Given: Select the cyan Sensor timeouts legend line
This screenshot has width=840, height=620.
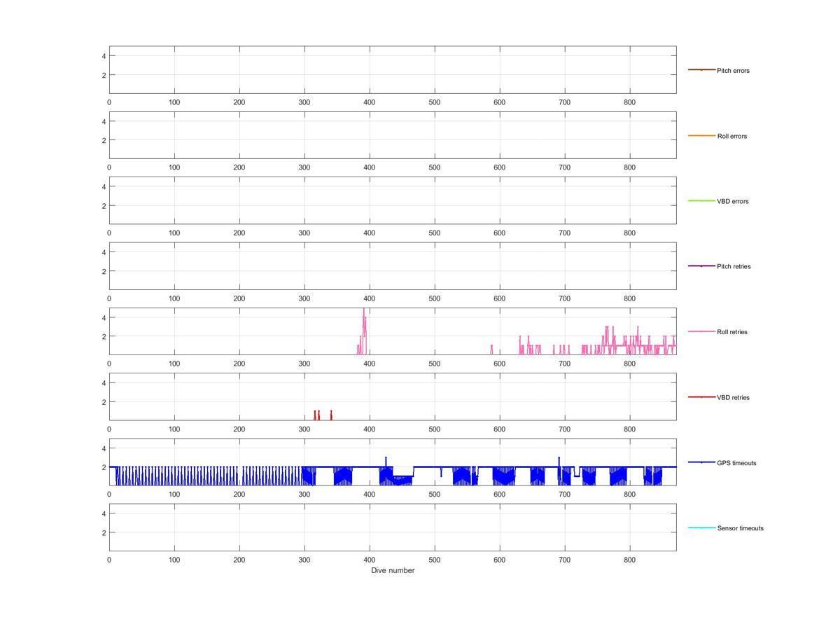Looking at the screenshot, I should pyautogui.click(x=701, y=528).
